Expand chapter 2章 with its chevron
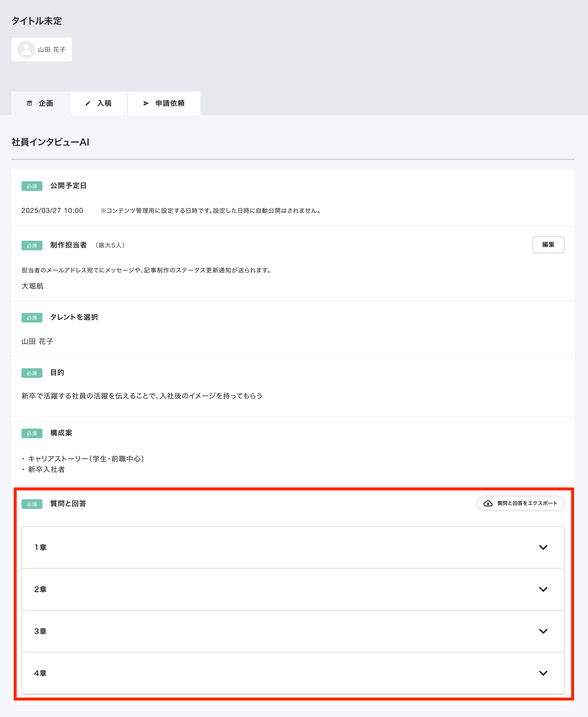Viewport: 588px width, 717px height. point(543,589)
